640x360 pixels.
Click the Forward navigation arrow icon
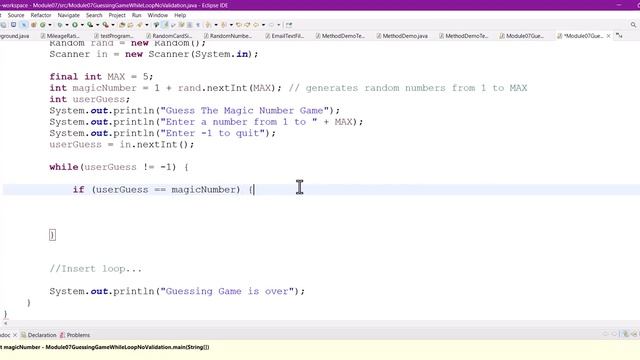271,25
